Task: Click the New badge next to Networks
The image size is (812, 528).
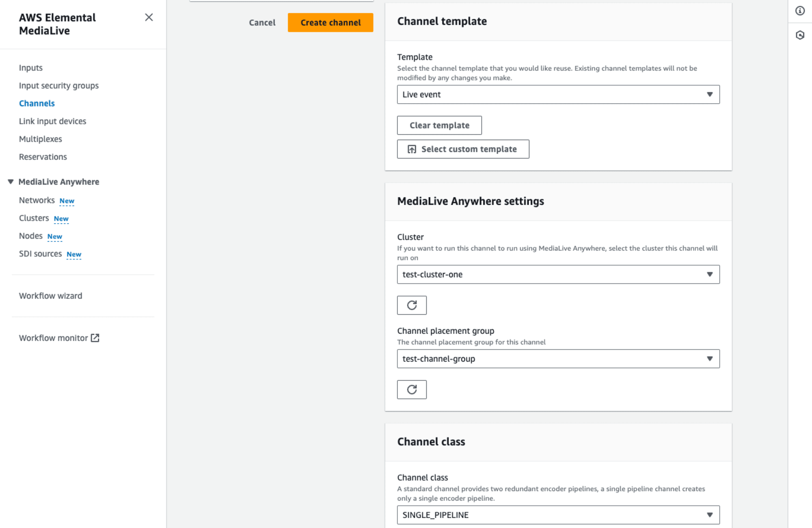Action: pyautogui.click(x=67, y=201)
